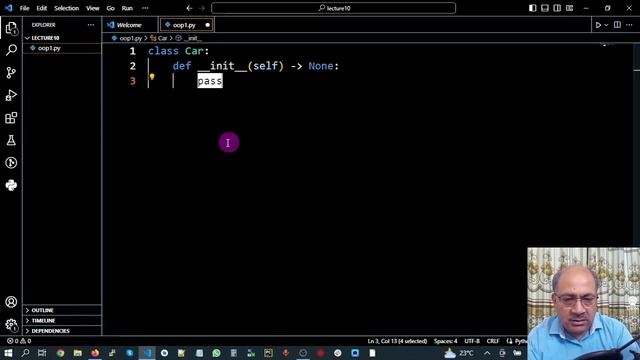Run the Python file with the play button
The width and height of the screenshot is (640, 360).
[598, 25]
